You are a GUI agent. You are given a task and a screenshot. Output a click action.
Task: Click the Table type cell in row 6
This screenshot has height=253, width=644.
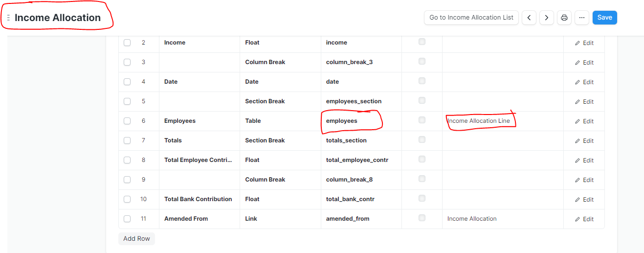tap(280, 121)
